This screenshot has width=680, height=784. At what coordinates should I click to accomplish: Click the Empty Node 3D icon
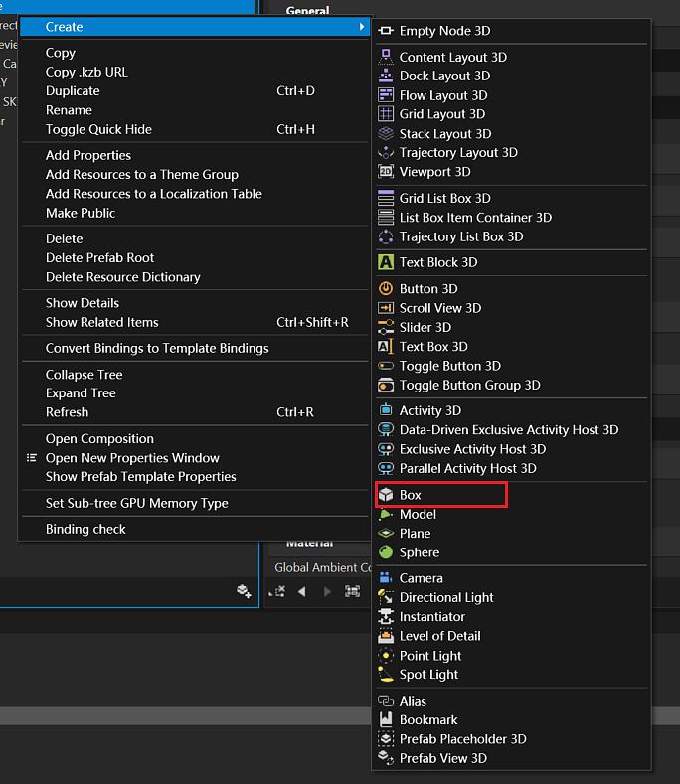click(386, 31)
